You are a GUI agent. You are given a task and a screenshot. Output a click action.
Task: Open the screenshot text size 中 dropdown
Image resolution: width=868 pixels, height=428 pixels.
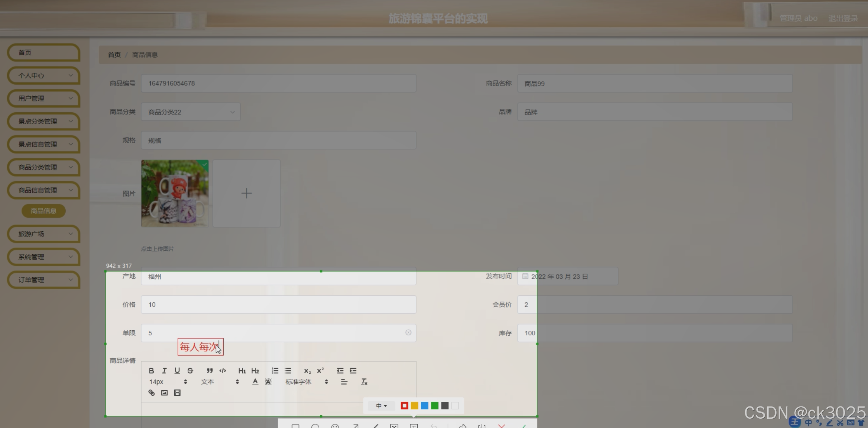(x=381, y=406)
